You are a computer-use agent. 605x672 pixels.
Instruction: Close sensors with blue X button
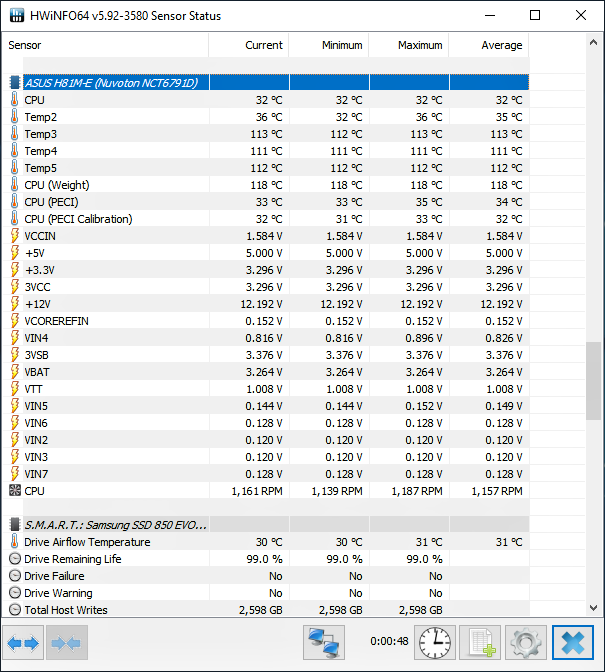[573, 642]
